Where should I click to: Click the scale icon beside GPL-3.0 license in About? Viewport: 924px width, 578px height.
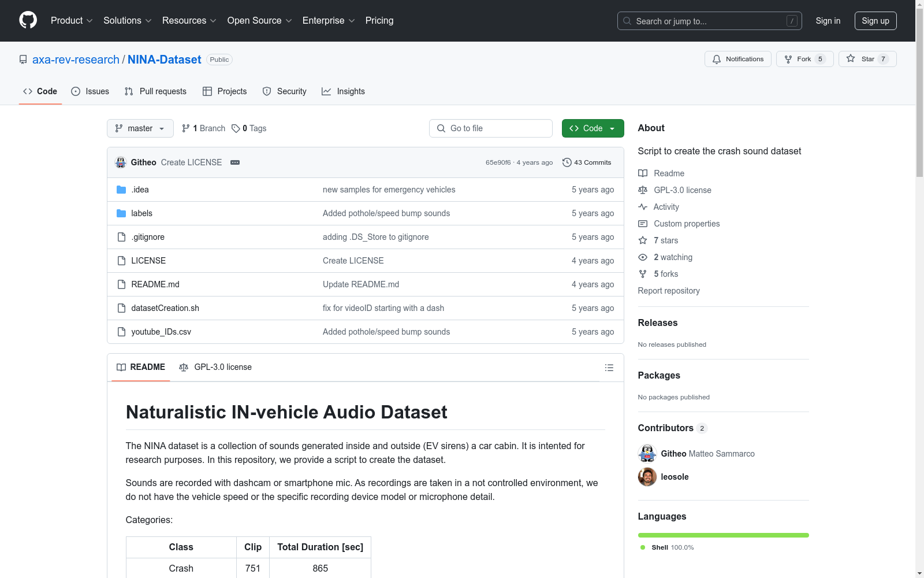pos(643,190)
